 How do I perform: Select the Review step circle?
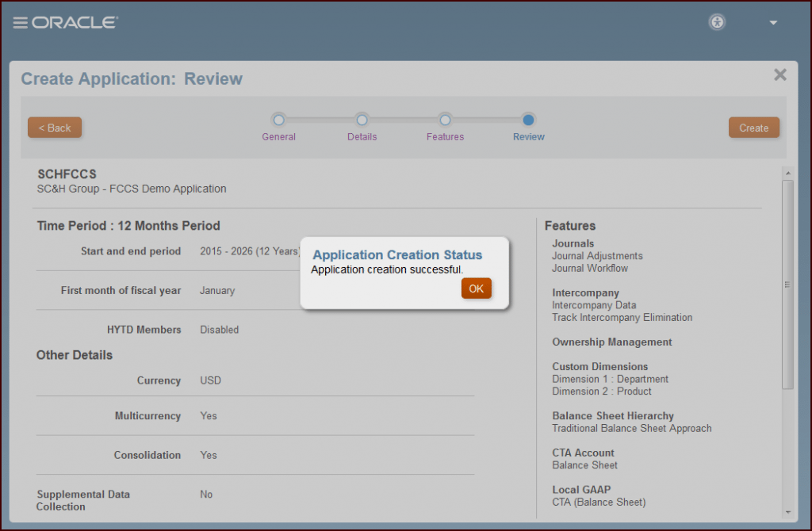tap(528, 120)
